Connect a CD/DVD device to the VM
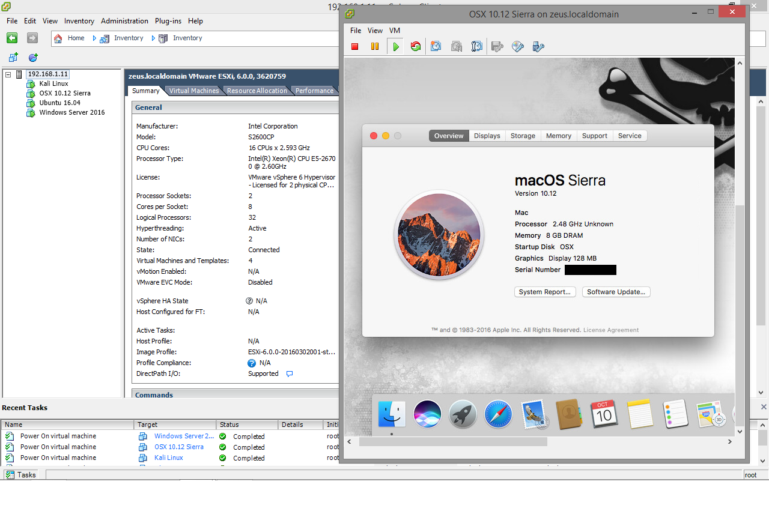Screen dimensions: 769x532 tap(518, 46)
